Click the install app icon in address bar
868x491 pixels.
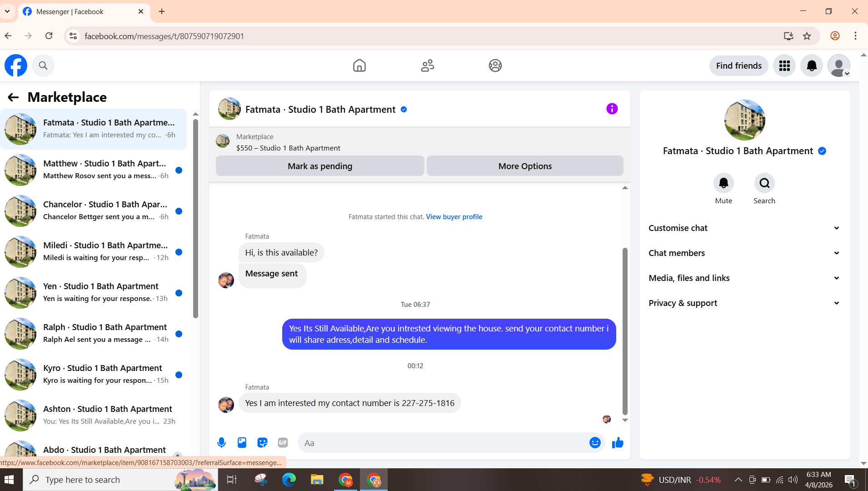tap(788, 36)
